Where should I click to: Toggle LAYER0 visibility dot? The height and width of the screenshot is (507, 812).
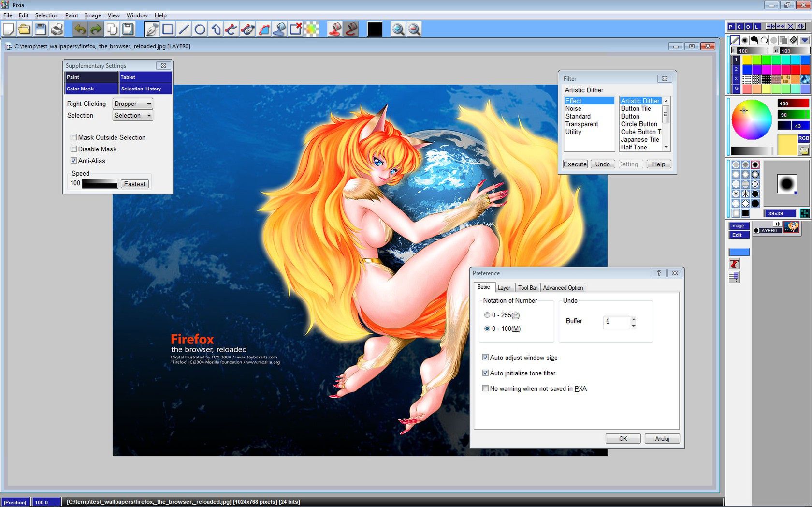point(756,231)
